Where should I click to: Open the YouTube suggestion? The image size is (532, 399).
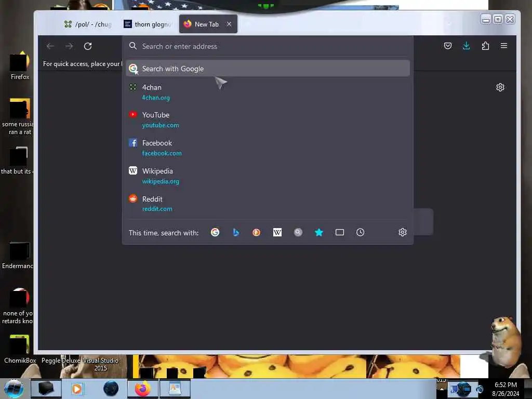click(x=268, y=120)
